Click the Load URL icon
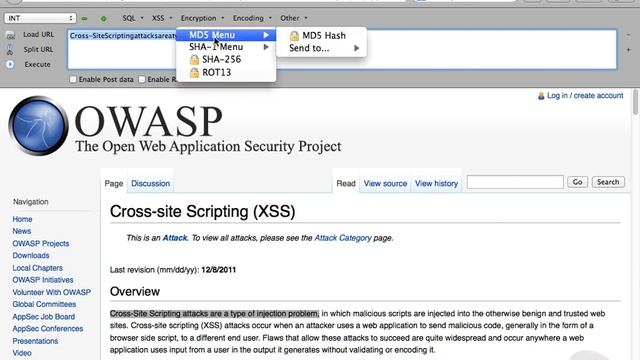Image resolution: width=640 pixels, height=360 pixels. click(x=11, y=36)
